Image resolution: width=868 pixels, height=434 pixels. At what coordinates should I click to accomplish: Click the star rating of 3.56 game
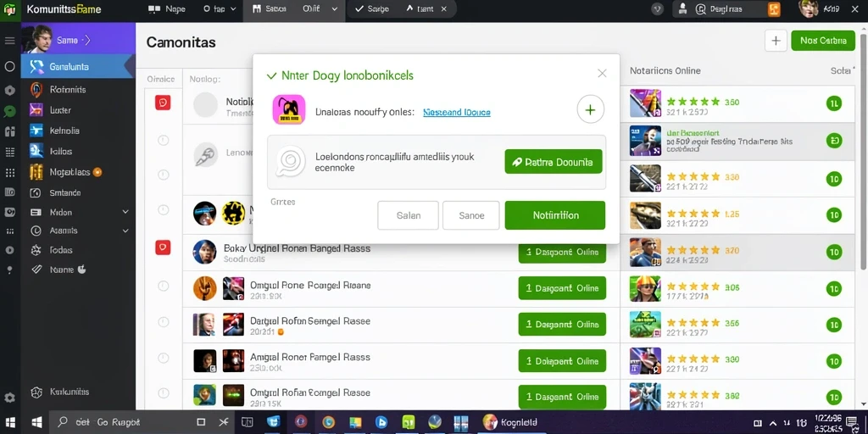pos(693,323)
